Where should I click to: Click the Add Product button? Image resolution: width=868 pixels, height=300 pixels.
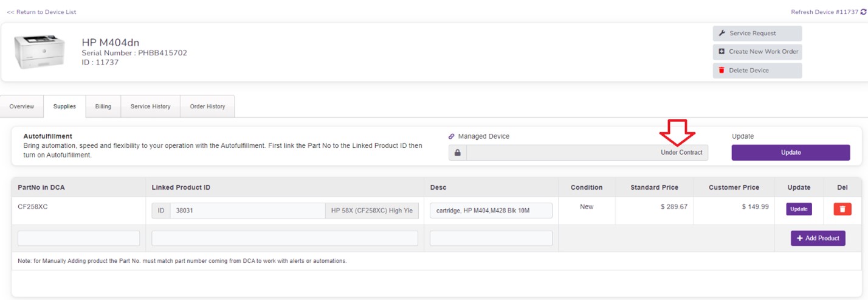[818, 239]
